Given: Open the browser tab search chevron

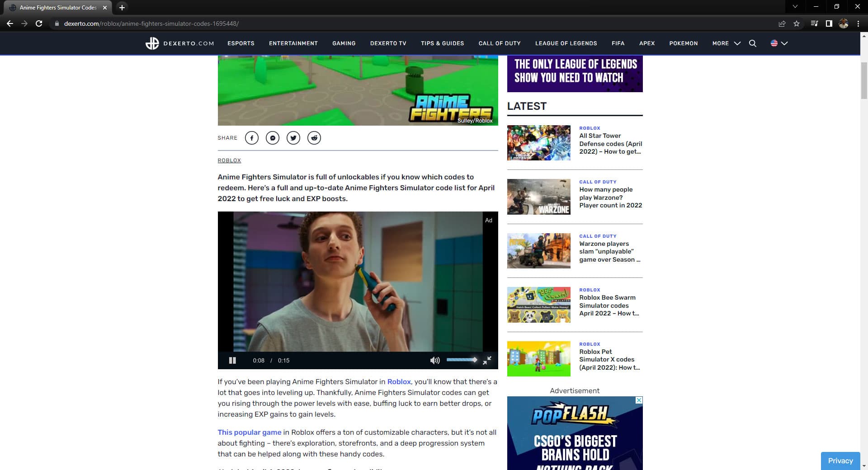Looking at the screenshot, I should 796,7.
